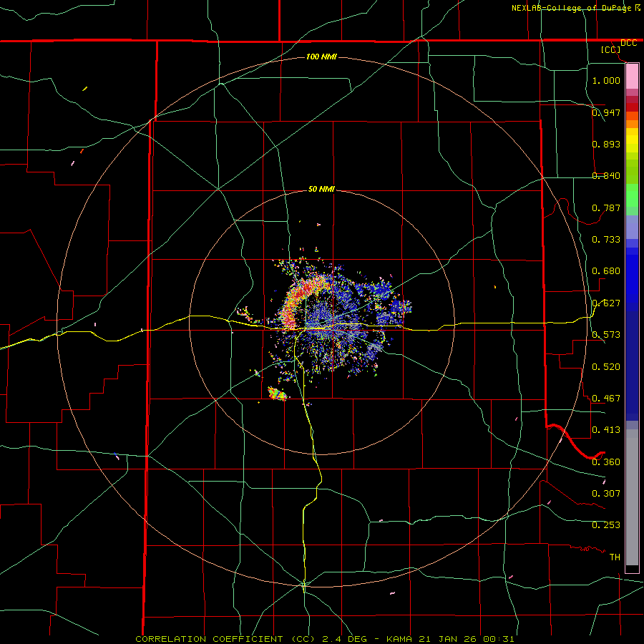
Task: Click the 0.520 legend value
Action: pos(606,367)
